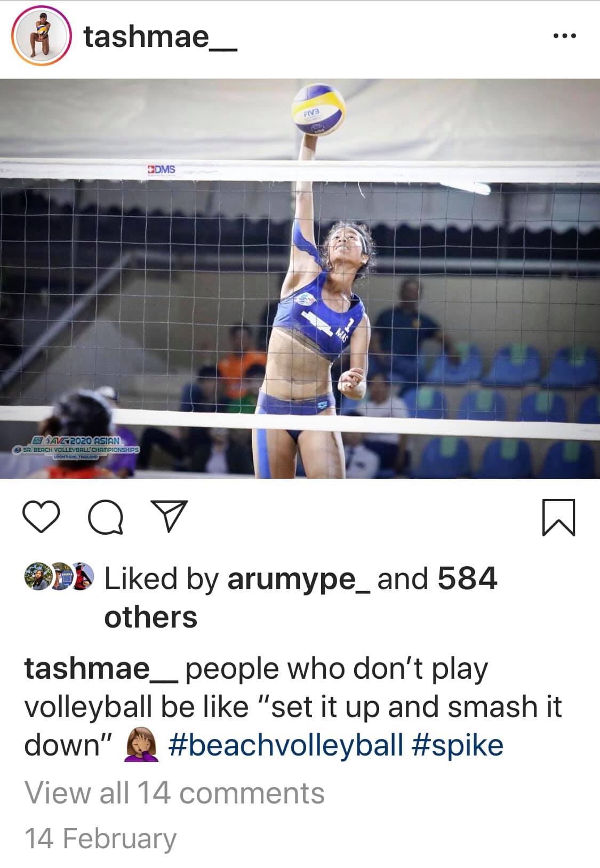Tap the #spike hashtag
This screenshot has height=868, width=600.
(x=458, y=745)
